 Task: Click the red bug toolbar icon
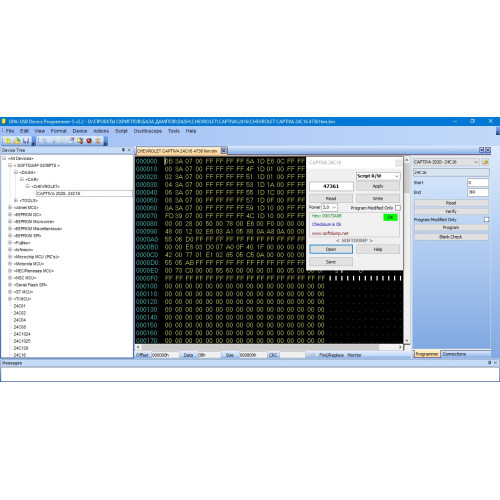(x=89, y=141)
